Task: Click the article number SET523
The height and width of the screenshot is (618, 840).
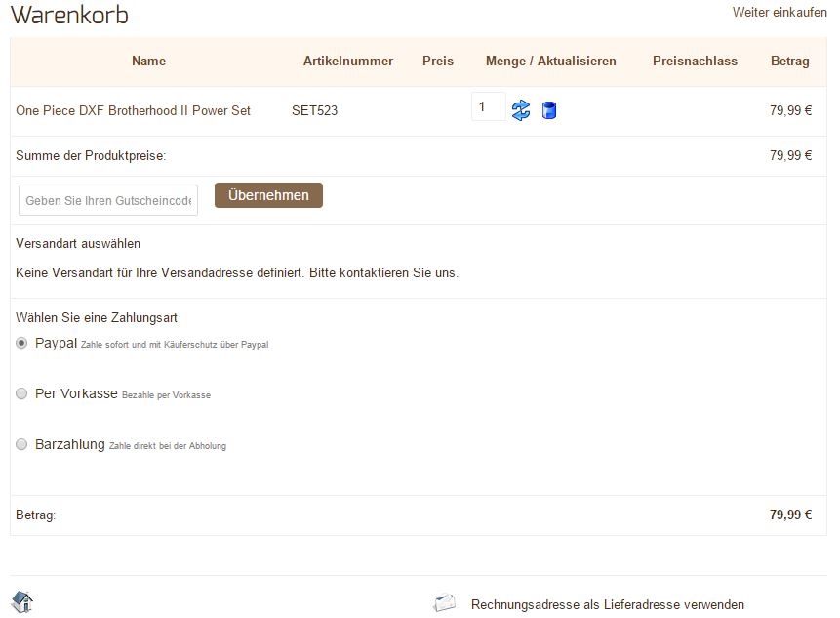Action: coord(314,111)
